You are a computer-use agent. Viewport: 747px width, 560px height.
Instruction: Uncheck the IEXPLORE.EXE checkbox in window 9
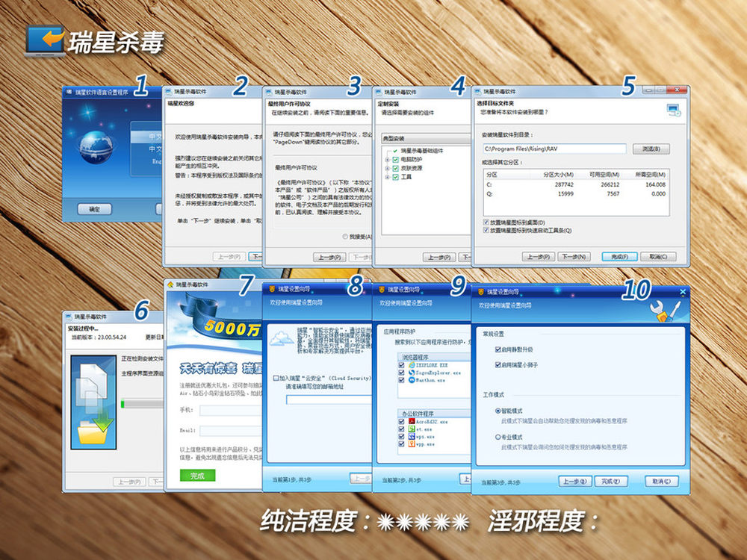(x=401, y=365)
